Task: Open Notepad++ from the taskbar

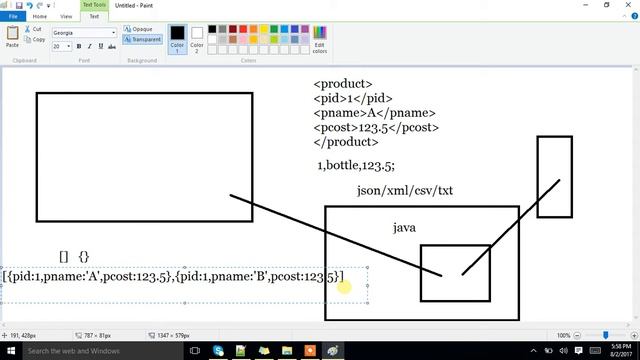Action: [x=241, y=351]
